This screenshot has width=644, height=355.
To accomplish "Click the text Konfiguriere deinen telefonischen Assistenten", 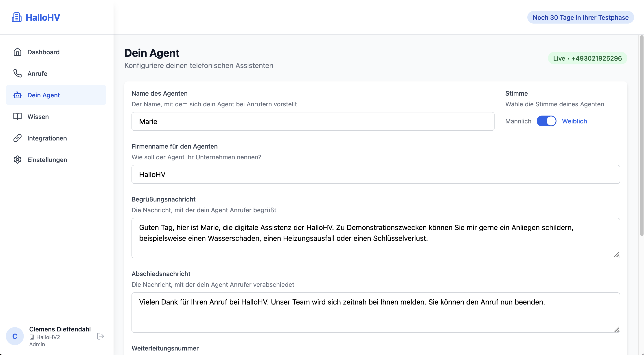I will pyautogui.click(x=199, y=66).
